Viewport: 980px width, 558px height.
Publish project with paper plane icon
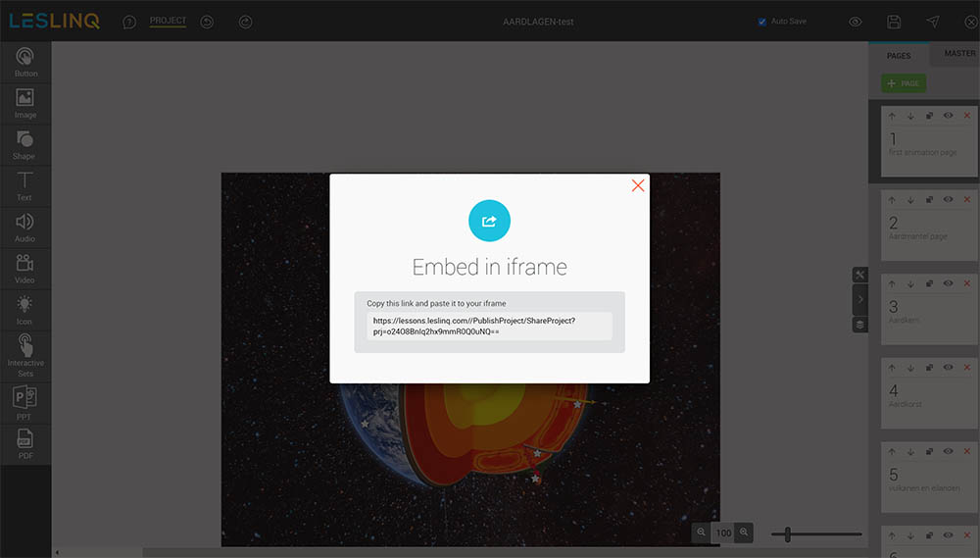[x=933, y=22]
